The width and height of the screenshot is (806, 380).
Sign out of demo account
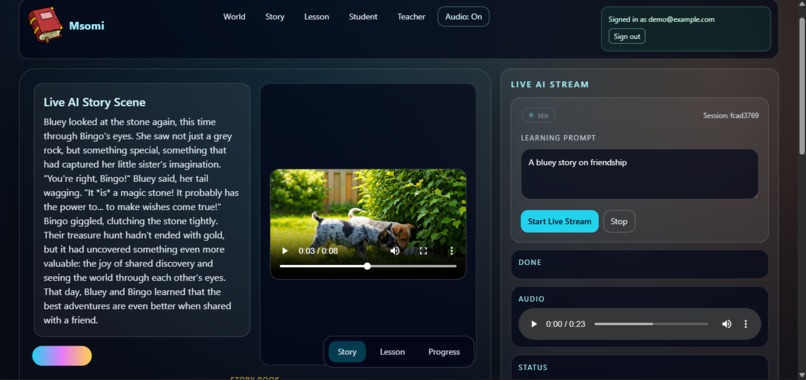coord(627,37)
